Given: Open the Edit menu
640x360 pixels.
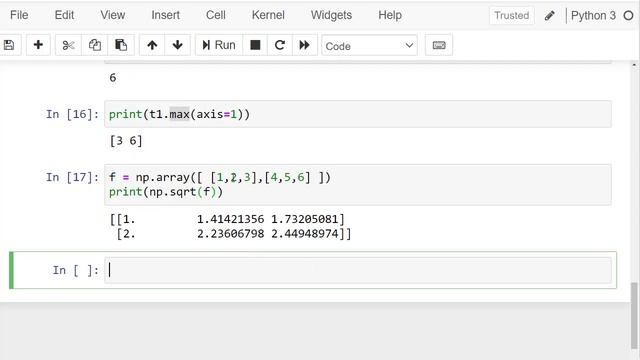Looking at the screenshot, I should (x=64, y=15).
